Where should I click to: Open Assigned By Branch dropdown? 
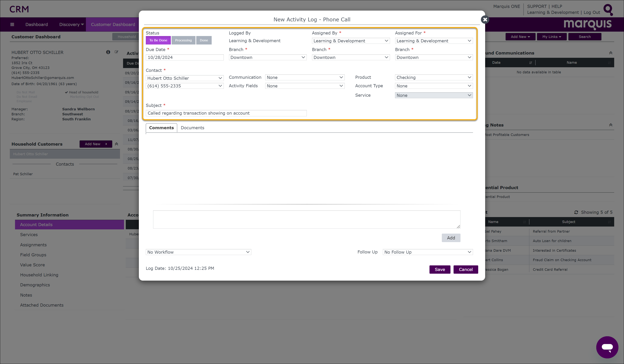pos(351,57)
